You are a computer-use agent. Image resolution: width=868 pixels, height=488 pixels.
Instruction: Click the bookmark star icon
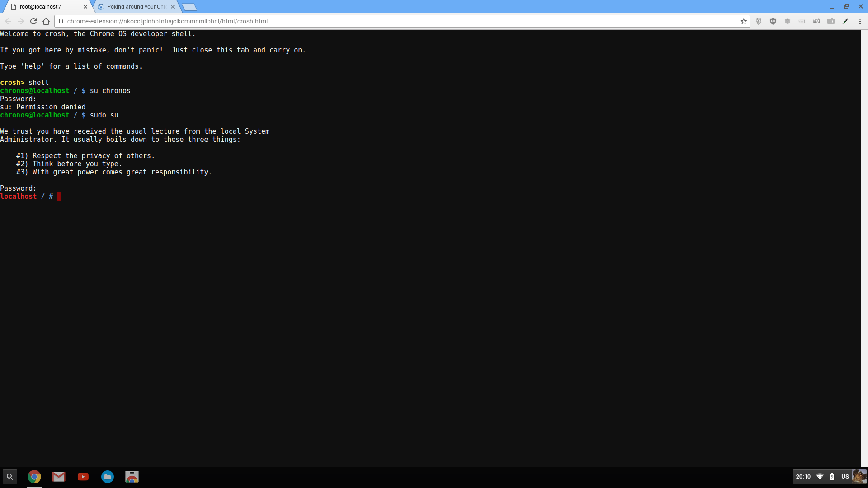[743, 21]
